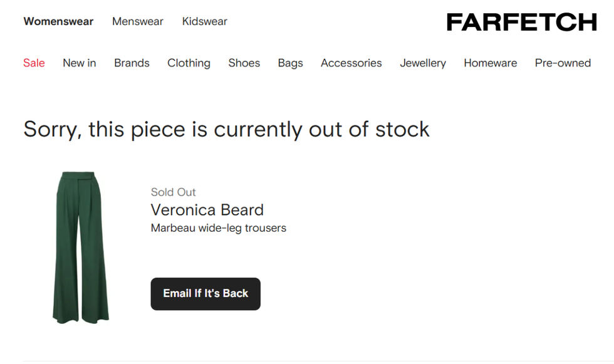
Task: Open the Sale menu
Action: pos(34,63)
